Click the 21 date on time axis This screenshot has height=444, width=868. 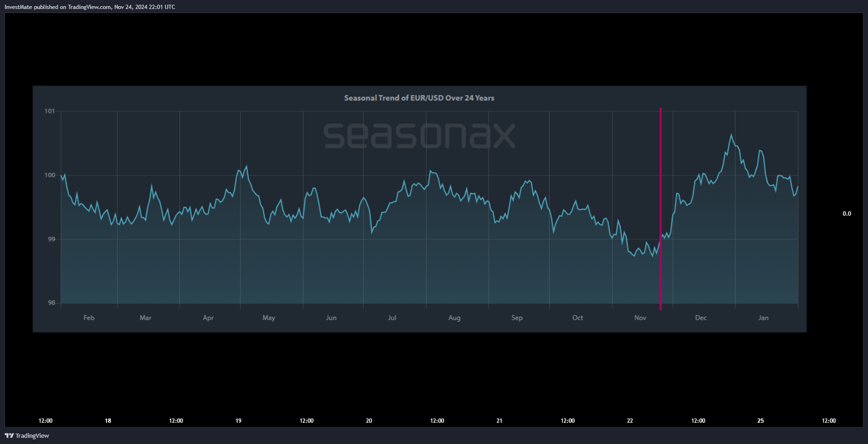[x=500, y=421]
